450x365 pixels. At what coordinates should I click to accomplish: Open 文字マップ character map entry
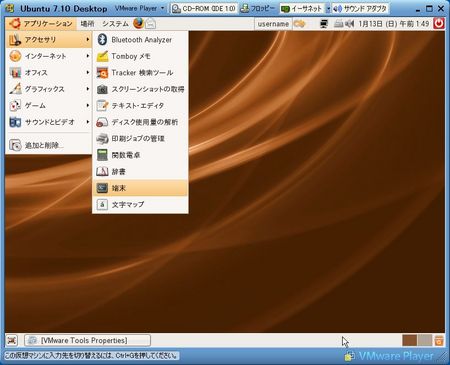pyautogui.click(x=140, y=204)
